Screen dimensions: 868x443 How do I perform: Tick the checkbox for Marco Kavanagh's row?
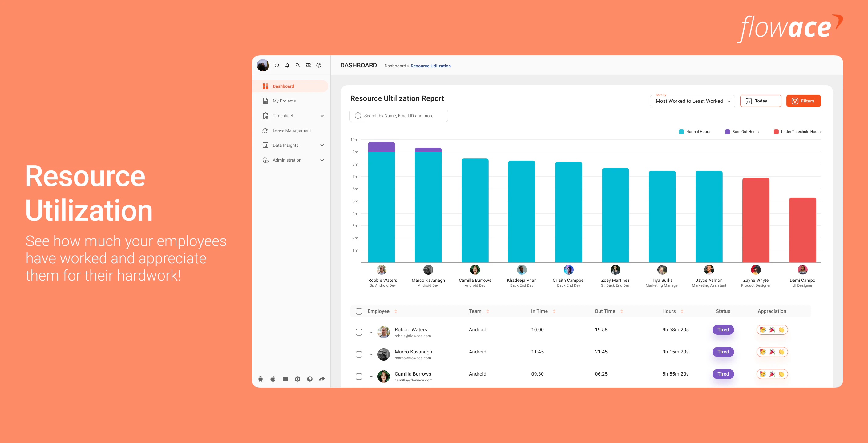point(359,354)
